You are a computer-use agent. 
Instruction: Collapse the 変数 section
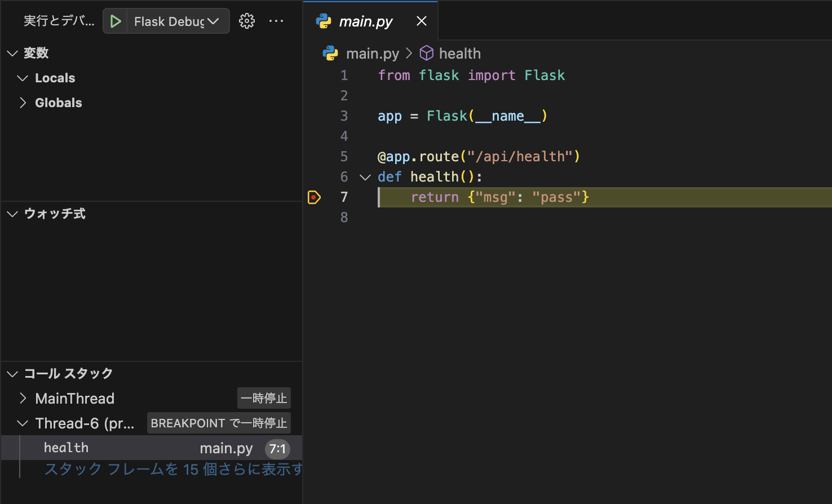pyautogui.click(x=12, y=54)
